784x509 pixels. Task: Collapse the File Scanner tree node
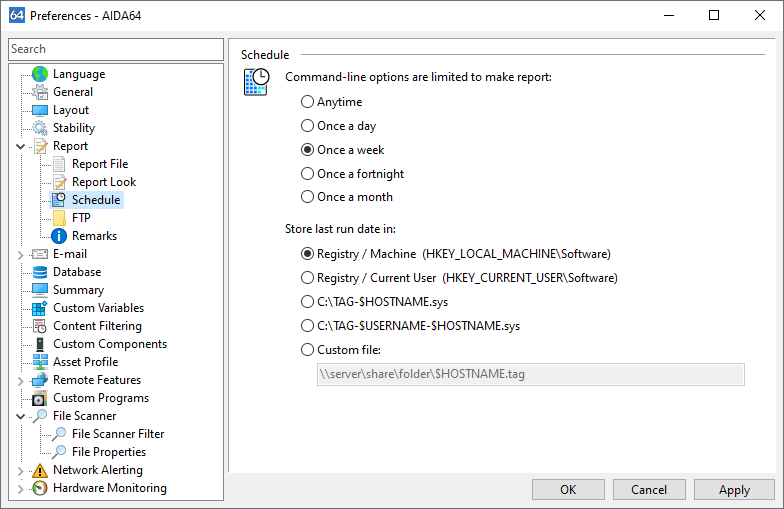click(x=20, y=416)
